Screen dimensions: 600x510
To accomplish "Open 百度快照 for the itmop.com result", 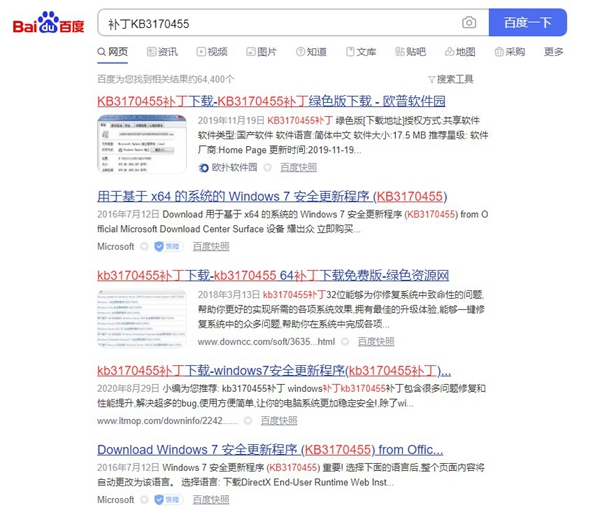I will [x=279, y=421].
